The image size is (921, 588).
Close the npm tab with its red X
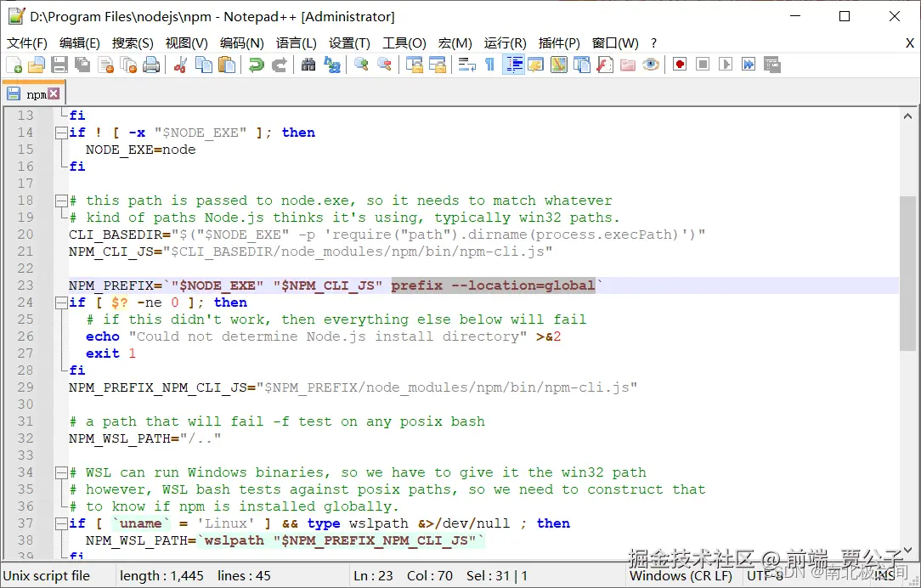[54, 93]
